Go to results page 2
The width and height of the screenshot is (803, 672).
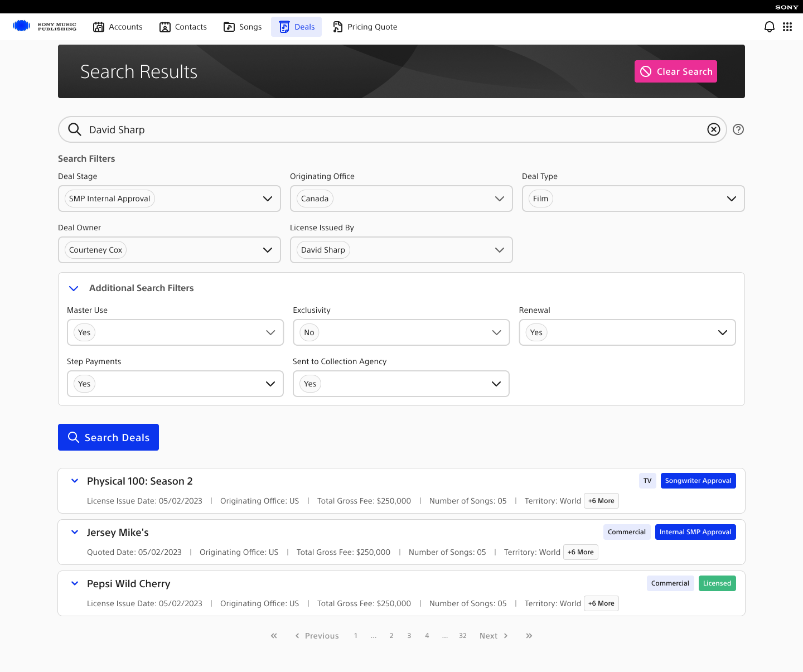click(x=391, y=636)
